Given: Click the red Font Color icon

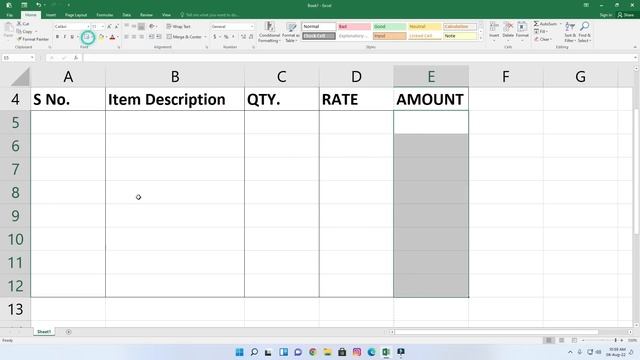Looking at the screenshot, I should 112,37.
